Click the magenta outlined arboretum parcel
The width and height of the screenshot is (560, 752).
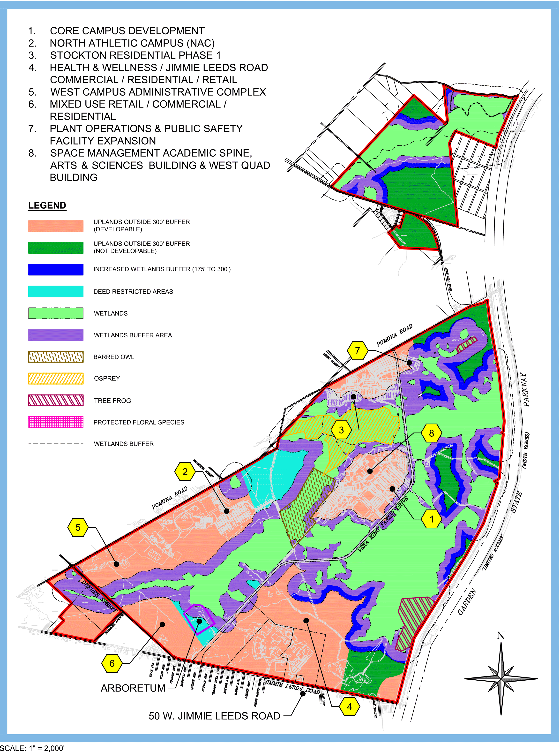(199, 619)
